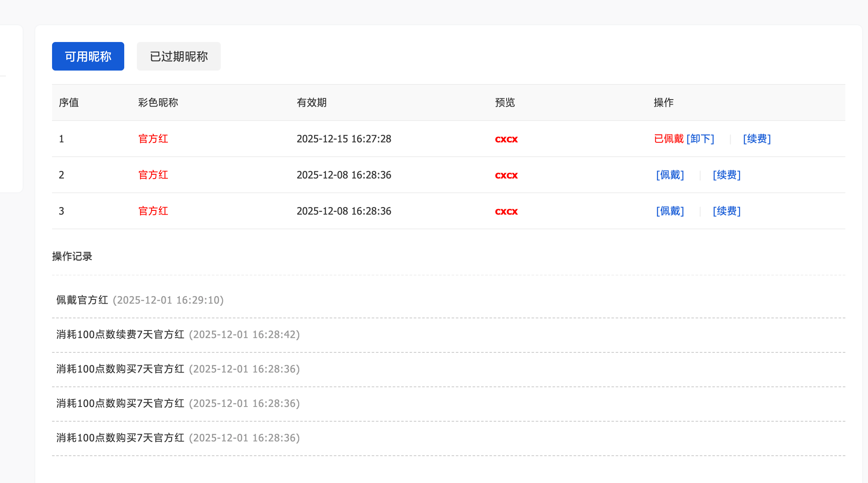
Task: Click 卸下 link in row 1
Action: tap(700, 139)
